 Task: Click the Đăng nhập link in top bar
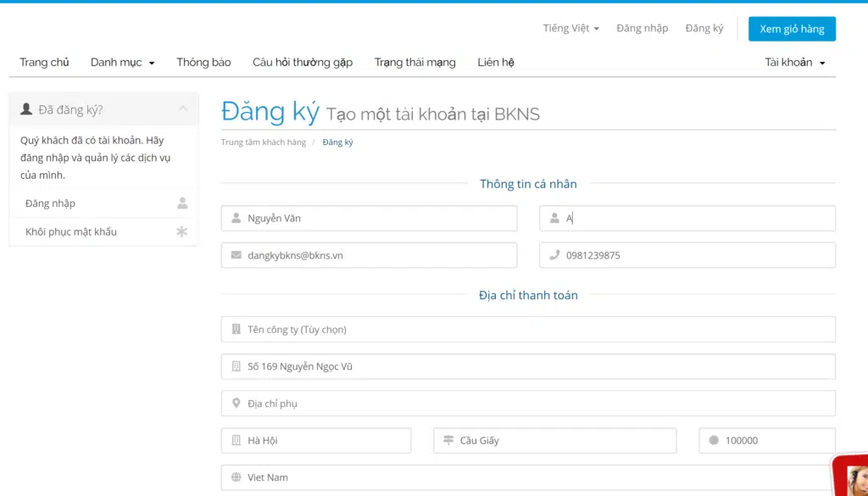[643, 28]
